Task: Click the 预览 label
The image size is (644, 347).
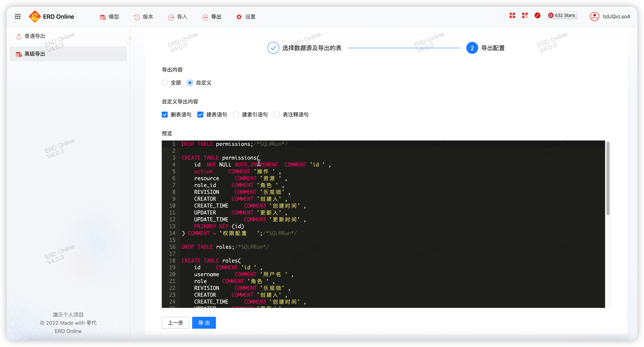Action: (167, 133)
